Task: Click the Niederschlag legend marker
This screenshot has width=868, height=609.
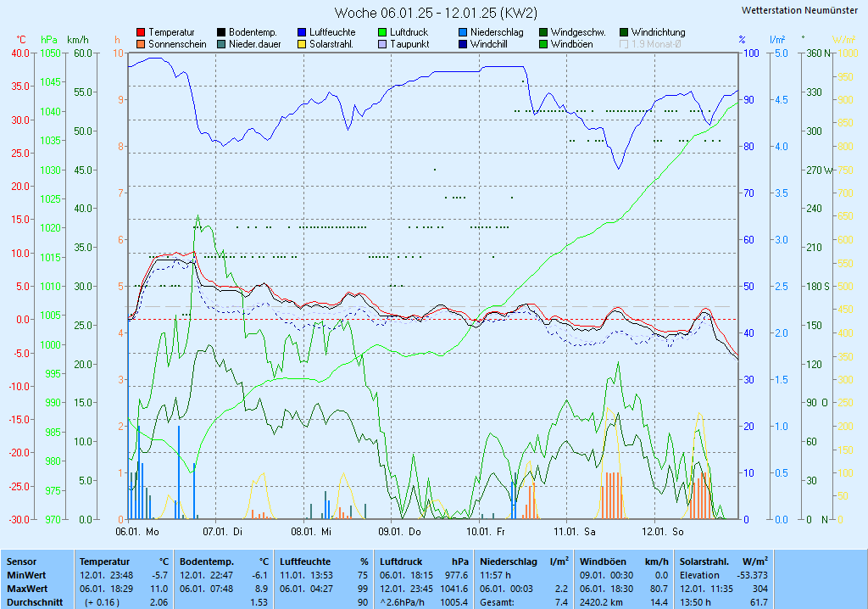Action: click(463, 32)
